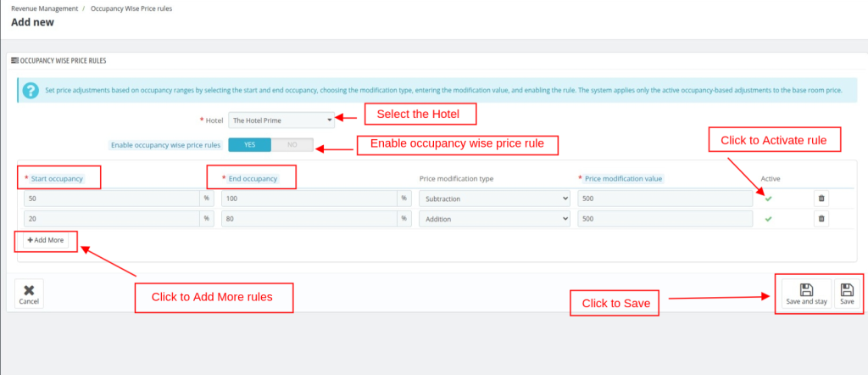Viewport: 868px width, 375px height.
Task: Open the Subtraction price modification type dropdown
Action: 494,198
